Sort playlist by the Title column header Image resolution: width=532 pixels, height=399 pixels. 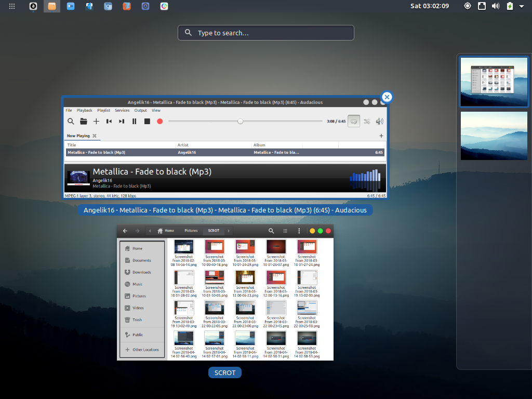[121, 145]
